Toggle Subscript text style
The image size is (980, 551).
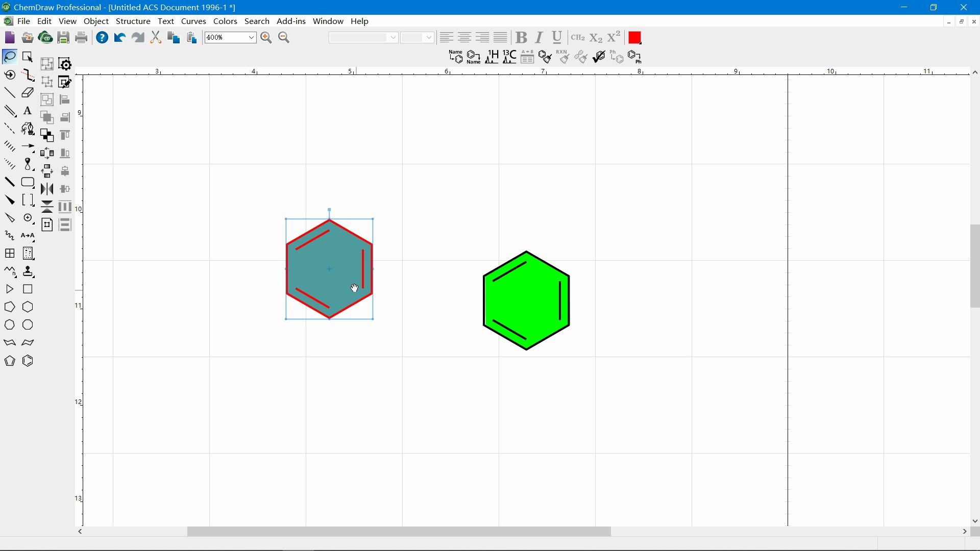(x=596, y=38)
